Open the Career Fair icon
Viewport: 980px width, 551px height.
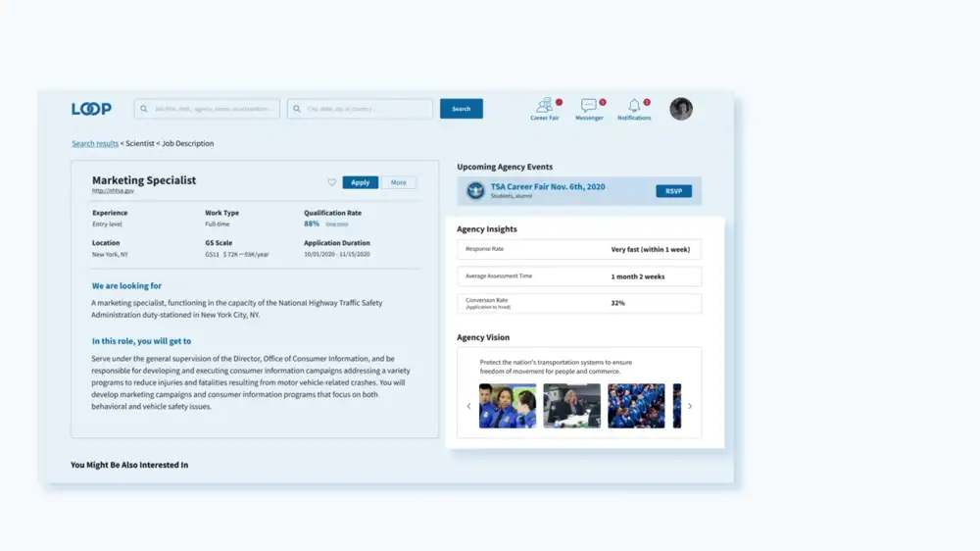(x=544, y=105)
